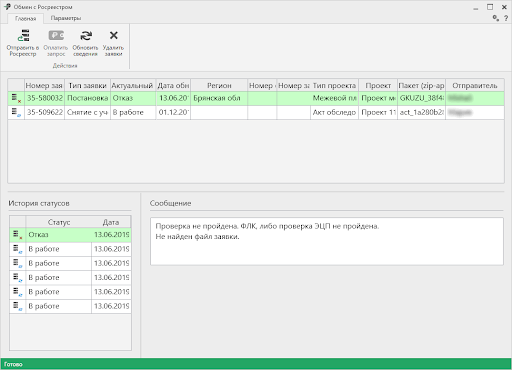Click the Проект column header
512x370 pixels.
[x=378, y=86]
